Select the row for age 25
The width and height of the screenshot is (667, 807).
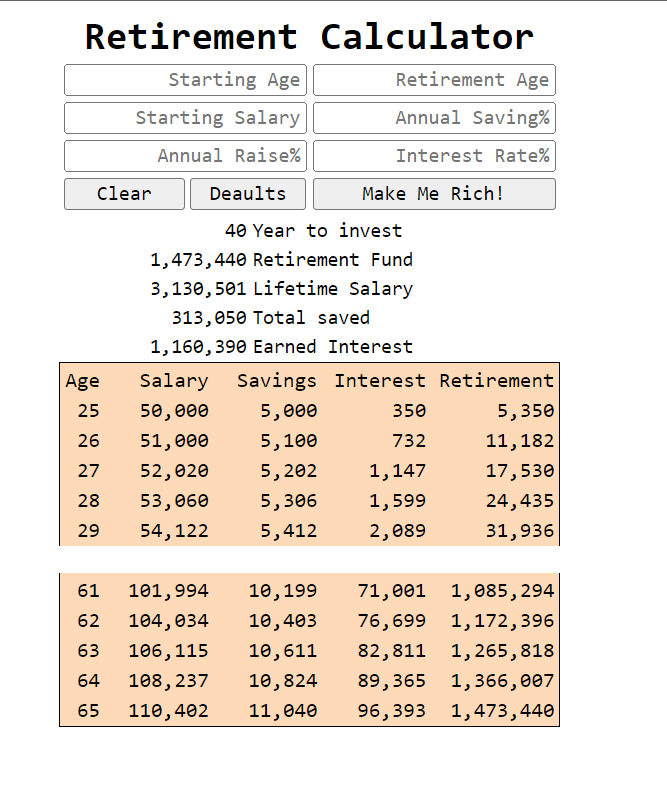pos(310,410)
